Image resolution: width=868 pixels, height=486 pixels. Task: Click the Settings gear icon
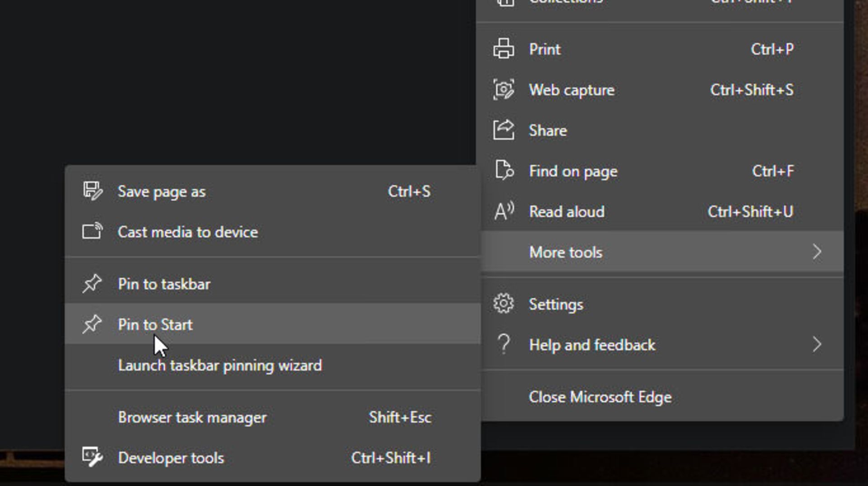[x=503, y=304]
